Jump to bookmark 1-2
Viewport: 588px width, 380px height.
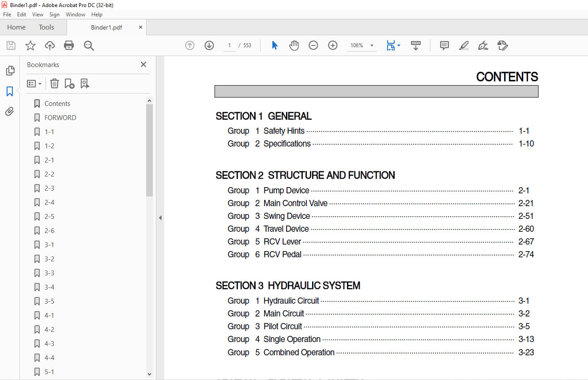tap(49, 146)
